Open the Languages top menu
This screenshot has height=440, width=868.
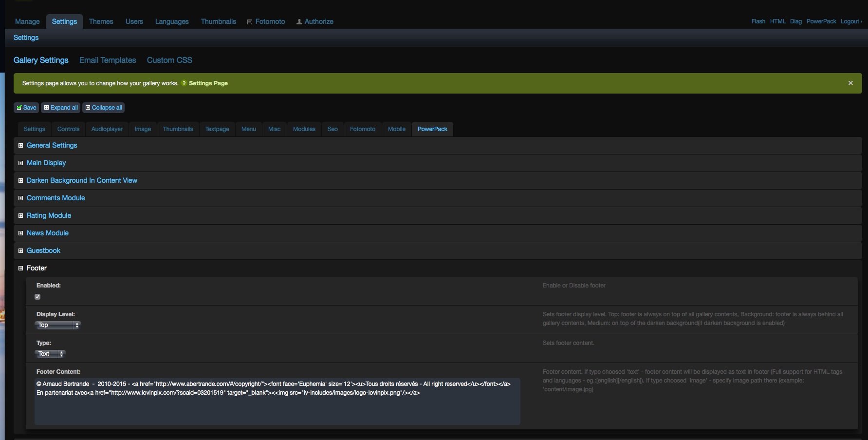point(171,21)
